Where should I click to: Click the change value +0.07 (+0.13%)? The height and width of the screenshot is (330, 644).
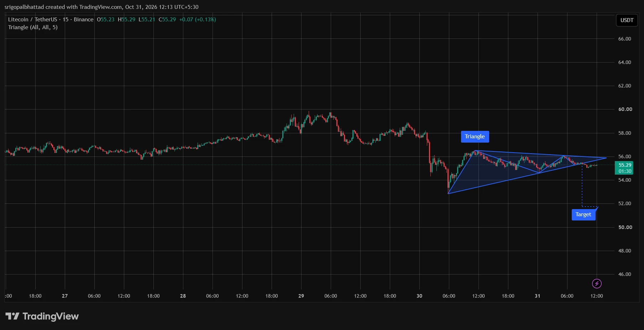pos(198,20)
